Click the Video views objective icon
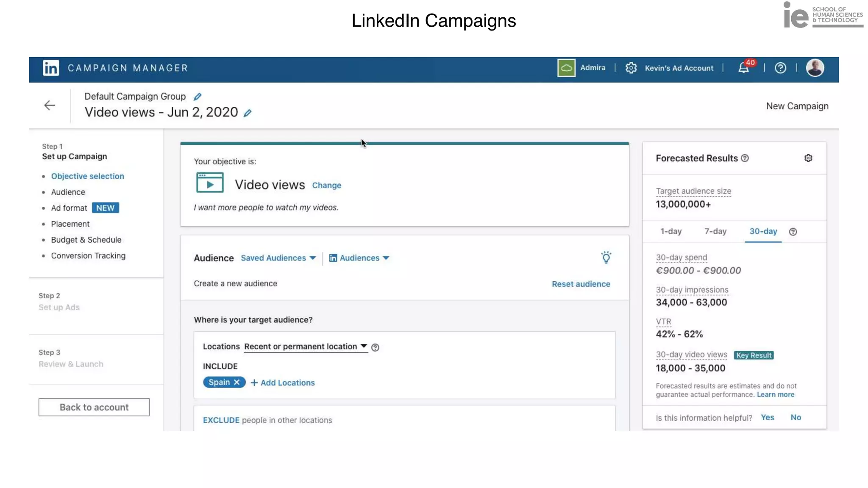Image resolution: width=868 pixels, height=488 pixels. [x=210, y=183]
